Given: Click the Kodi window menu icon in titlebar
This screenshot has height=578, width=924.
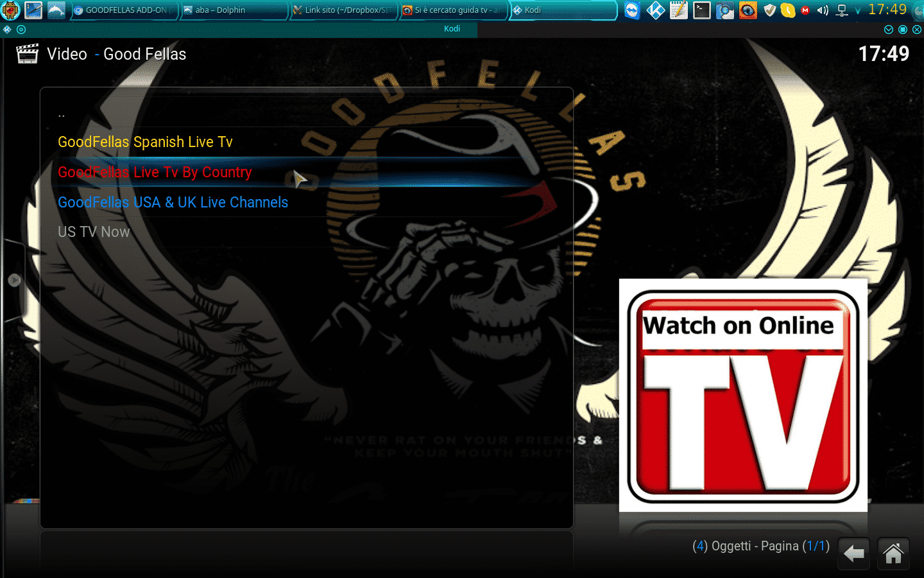Looking at the screenshot, I should click(7, 30).
